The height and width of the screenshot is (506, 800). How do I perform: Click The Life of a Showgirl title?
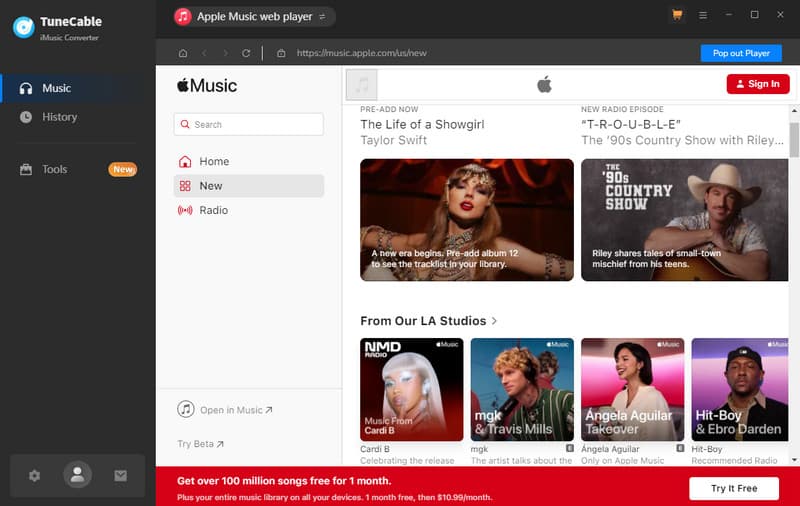tap(422, 124)
